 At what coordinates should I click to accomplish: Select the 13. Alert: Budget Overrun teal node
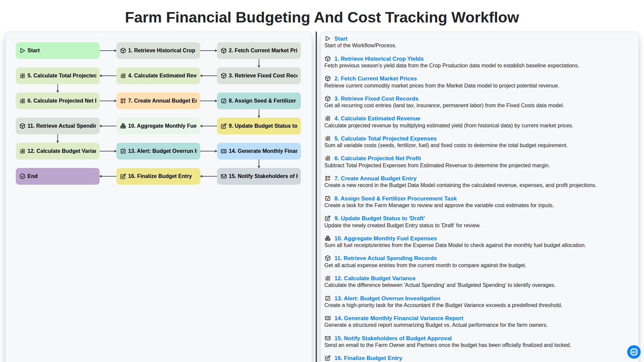point(158,151)
